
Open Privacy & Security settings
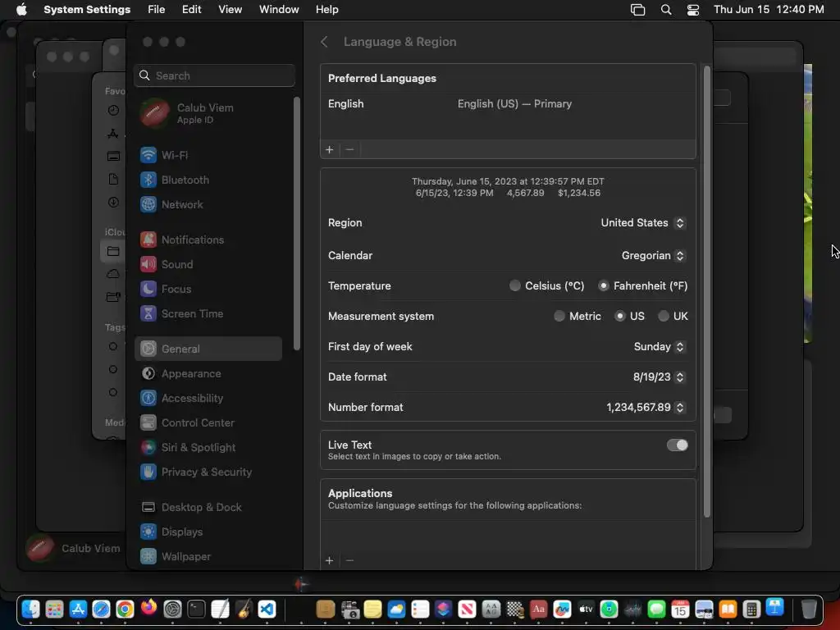pos(208,472)
